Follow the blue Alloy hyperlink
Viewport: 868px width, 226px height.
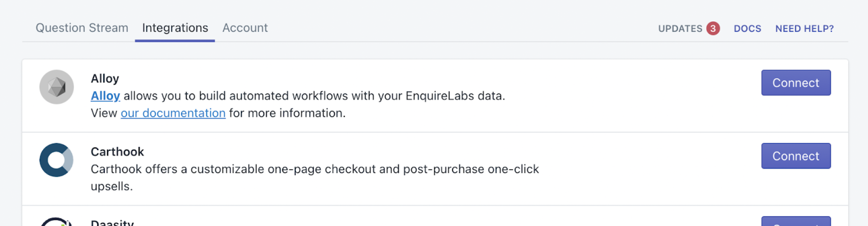pyautogui.click(x=105, y=96)
